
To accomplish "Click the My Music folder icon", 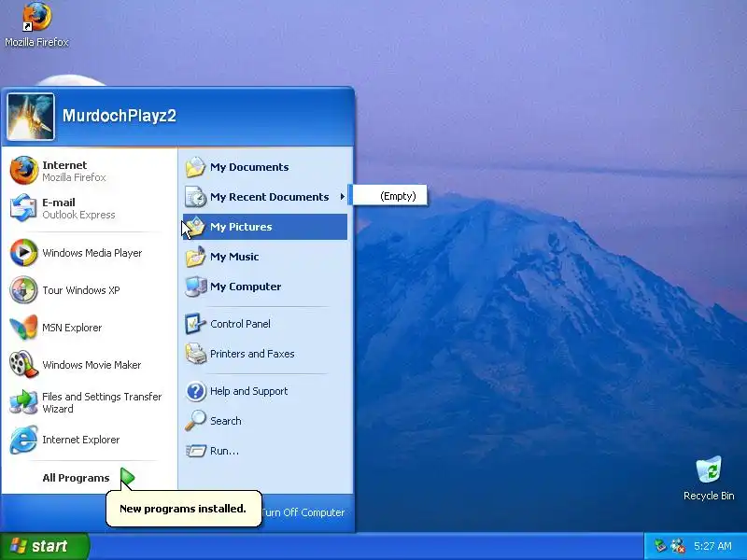I will tap(195, 256).
